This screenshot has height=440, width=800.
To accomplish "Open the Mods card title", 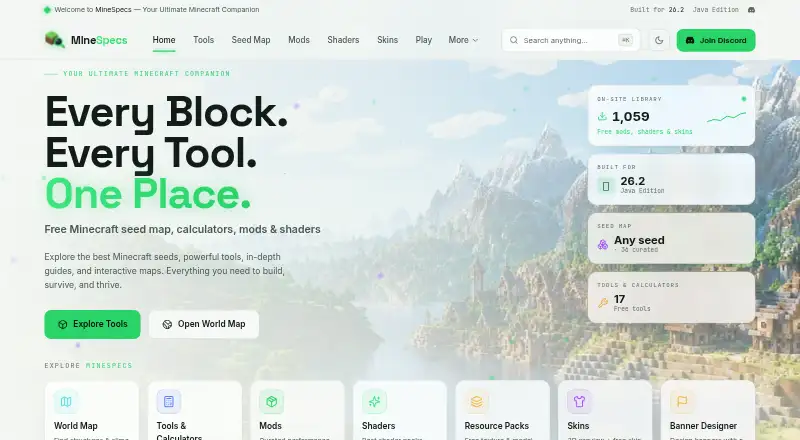I will pos(270,426).
